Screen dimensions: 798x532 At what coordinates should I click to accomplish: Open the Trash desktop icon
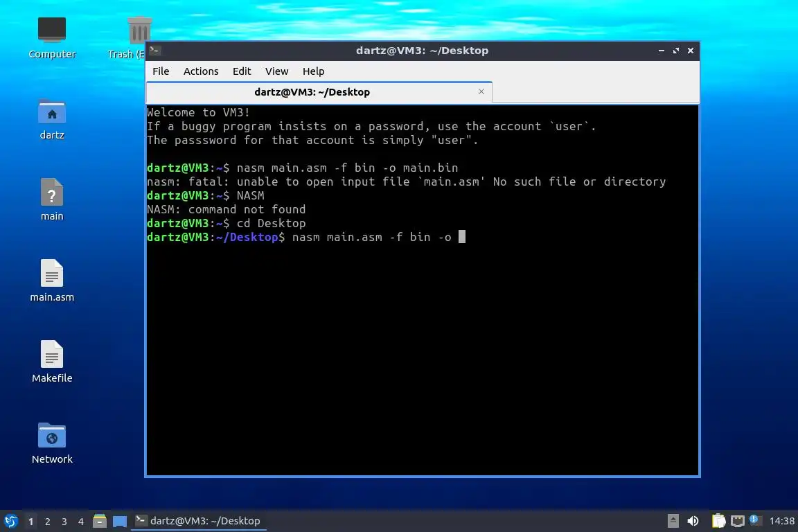[x=139, y=30]
